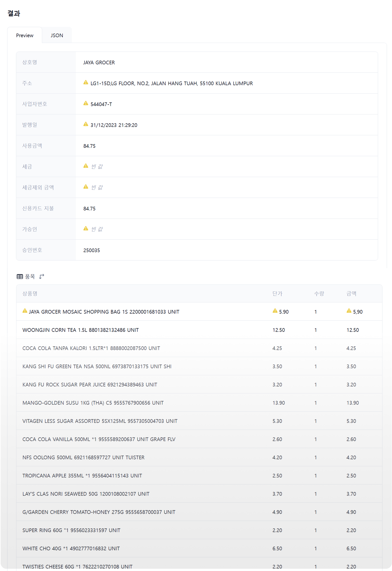Click warning icon in 세금제외 금액 row

(86, 187)
